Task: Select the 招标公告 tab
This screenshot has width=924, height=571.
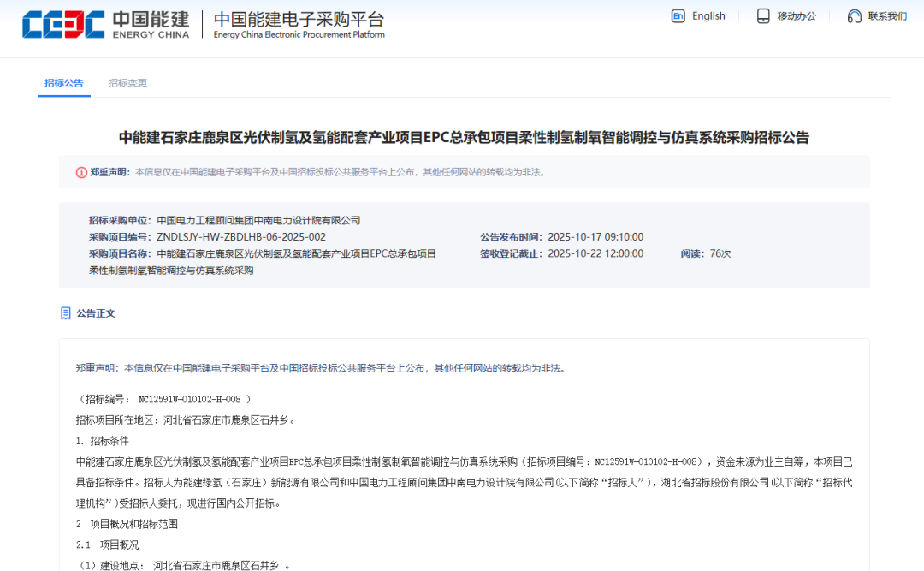Action: pyautogui.click(x=63, y=83)
